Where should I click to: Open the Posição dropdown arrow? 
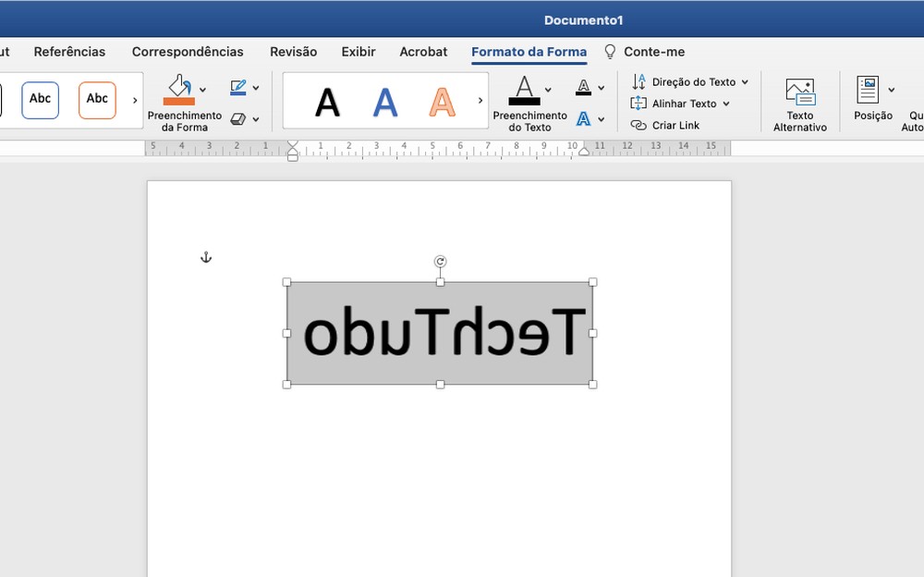892,90
